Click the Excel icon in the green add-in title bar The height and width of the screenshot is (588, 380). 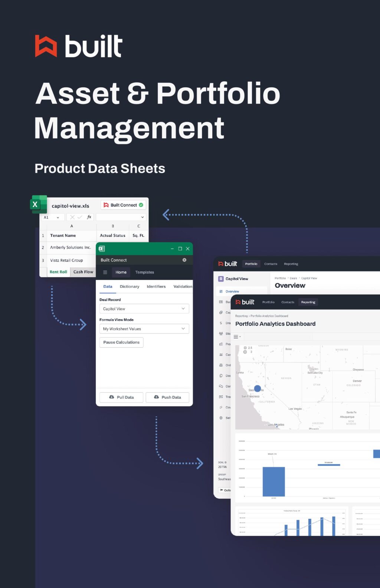[102, 248]
